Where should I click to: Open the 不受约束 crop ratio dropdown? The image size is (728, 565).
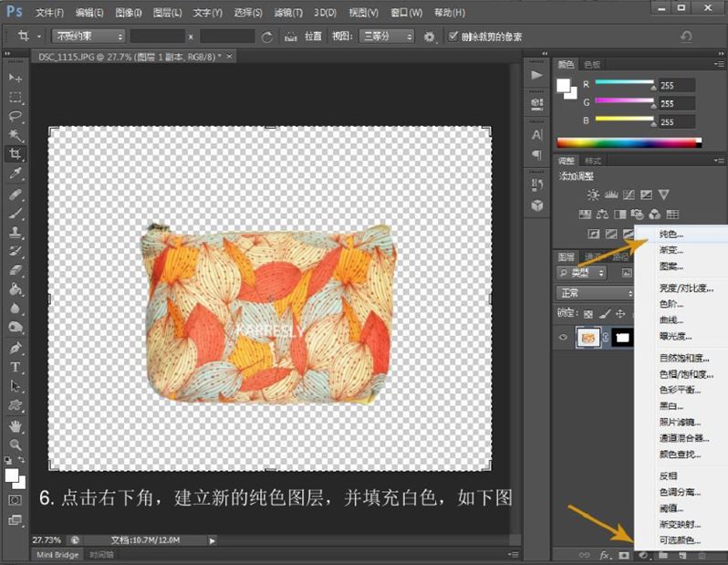[x=88, y=37]
